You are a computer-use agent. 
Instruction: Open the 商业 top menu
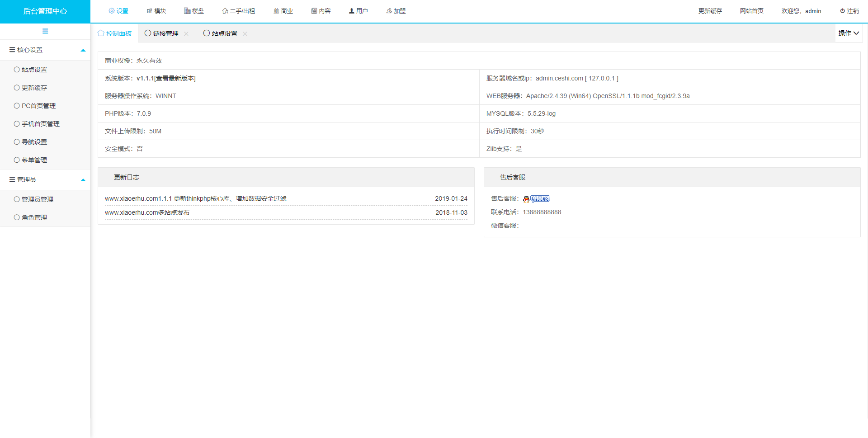(283, 11)
